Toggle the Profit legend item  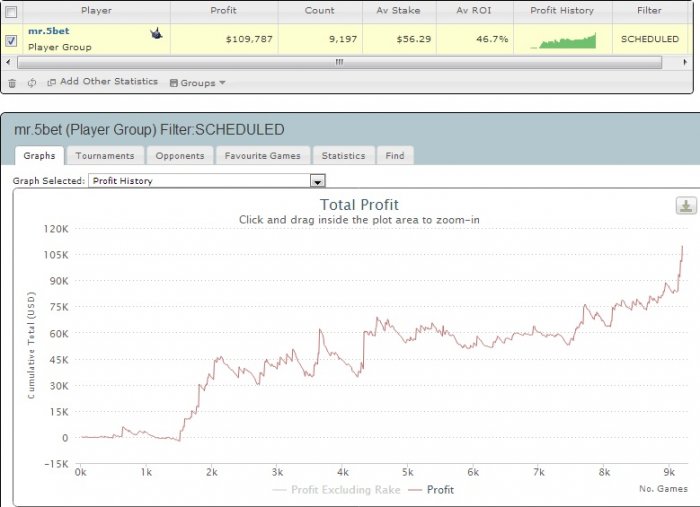pos(431,490)
